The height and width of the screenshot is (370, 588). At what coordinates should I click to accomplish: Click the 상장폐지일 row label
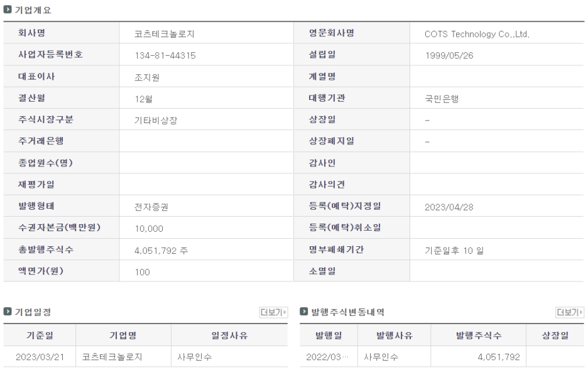point(332,141)
